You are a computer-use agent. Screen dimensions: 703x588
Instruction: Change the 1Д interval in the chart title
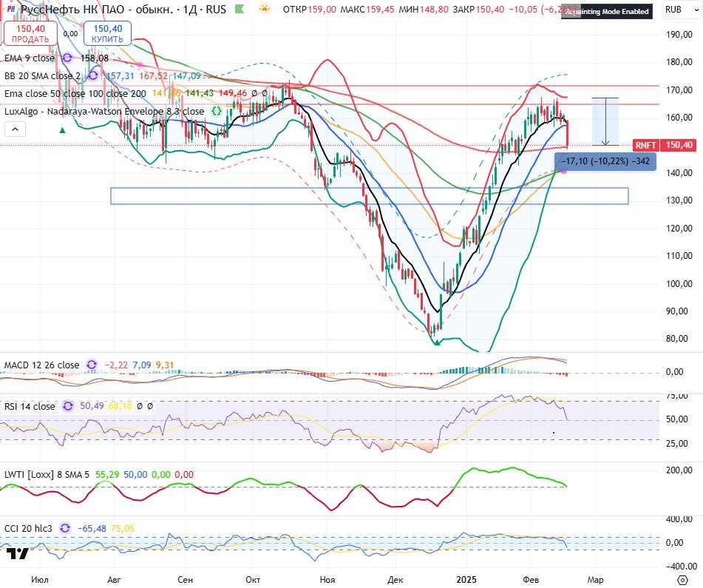point(190,10)
